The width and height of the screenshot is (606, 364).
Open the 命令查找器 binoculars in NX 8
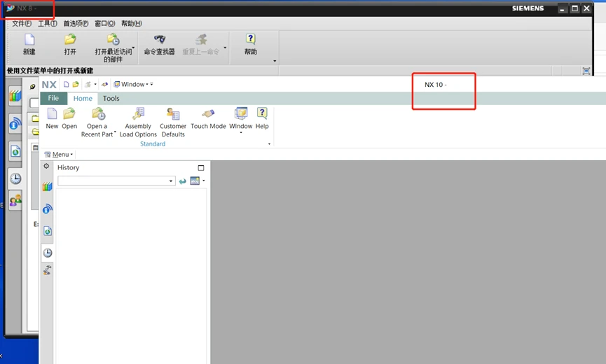160,39
